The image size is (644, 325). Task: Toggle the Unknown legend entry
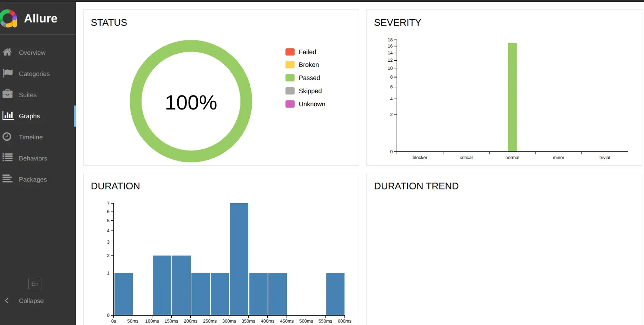[290, 104]
